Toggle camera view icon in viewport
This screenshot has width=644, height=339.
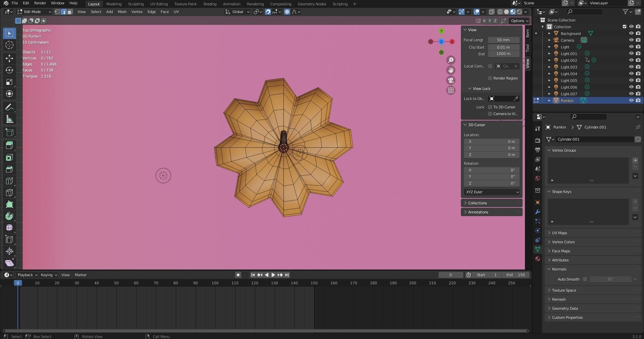[451, 80]
